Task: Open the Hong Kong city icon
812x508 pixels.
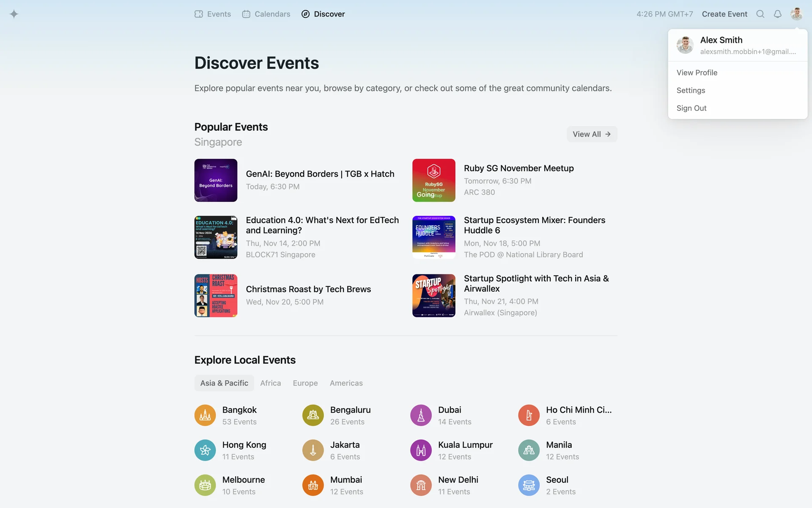Action: (205, 450)
